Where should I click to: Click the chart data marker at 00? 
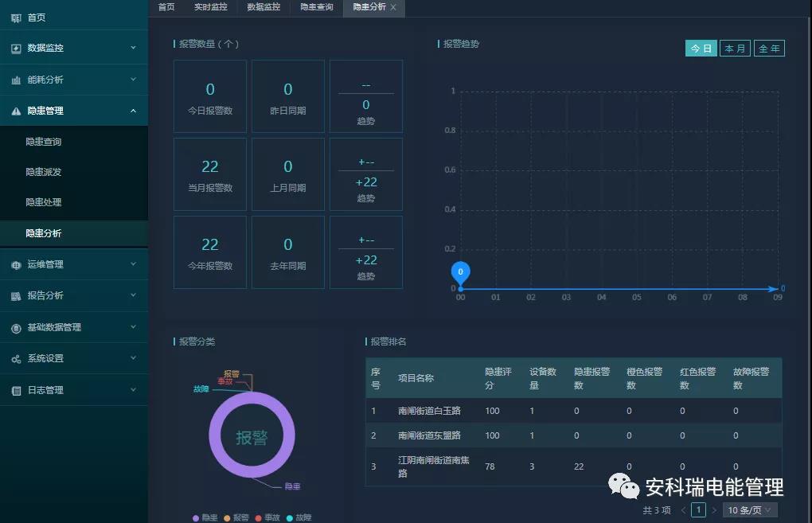point(460,272)
